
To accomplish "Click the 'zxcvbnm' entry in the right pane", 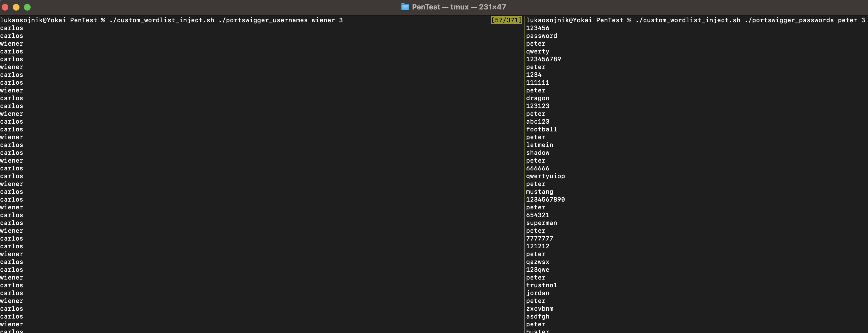I will click(540, 309).
